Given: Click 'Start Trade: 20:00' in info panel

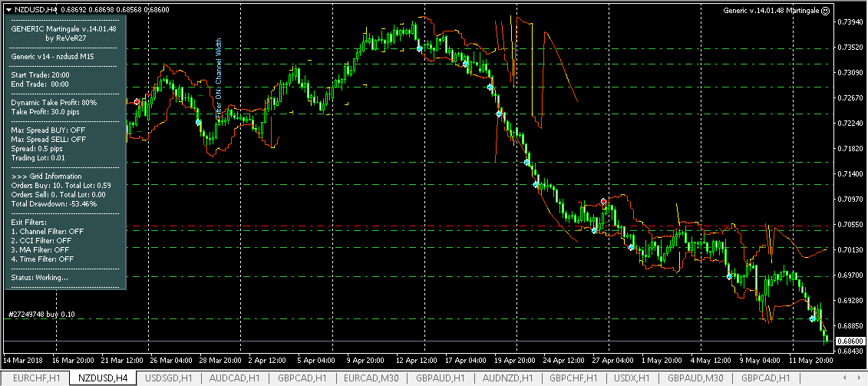Looking at the screenshot, I should click(40, 74).
